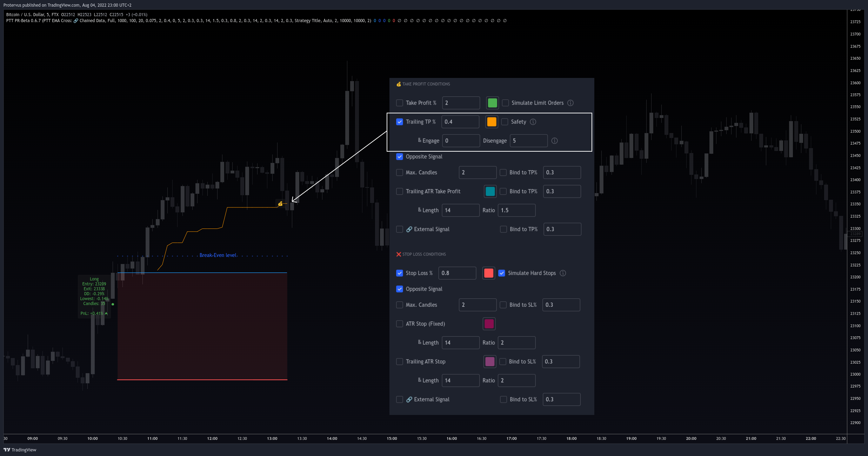868x456 pixels.
Task: Click the Disengage input field showing 5
Action: pos(528,141)
